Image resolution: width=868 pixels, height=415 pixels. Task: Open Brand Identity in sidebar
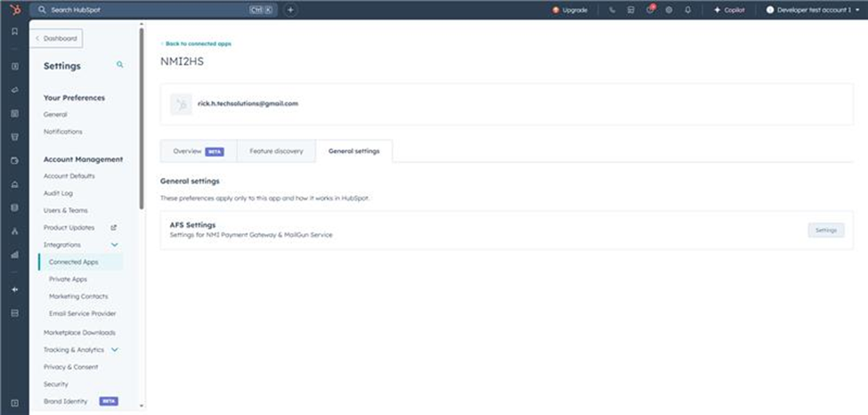tap(65, 401)
